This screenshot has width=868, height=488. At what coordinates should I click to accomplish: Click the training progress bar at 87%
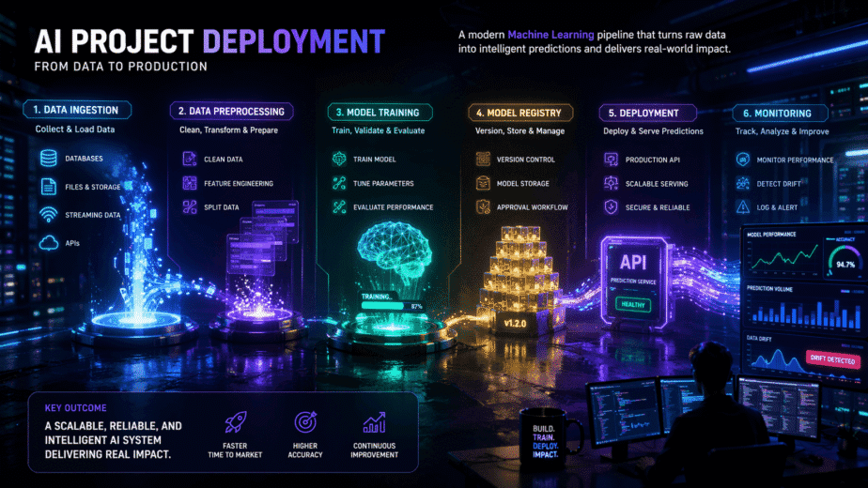[x=392, y=306]
